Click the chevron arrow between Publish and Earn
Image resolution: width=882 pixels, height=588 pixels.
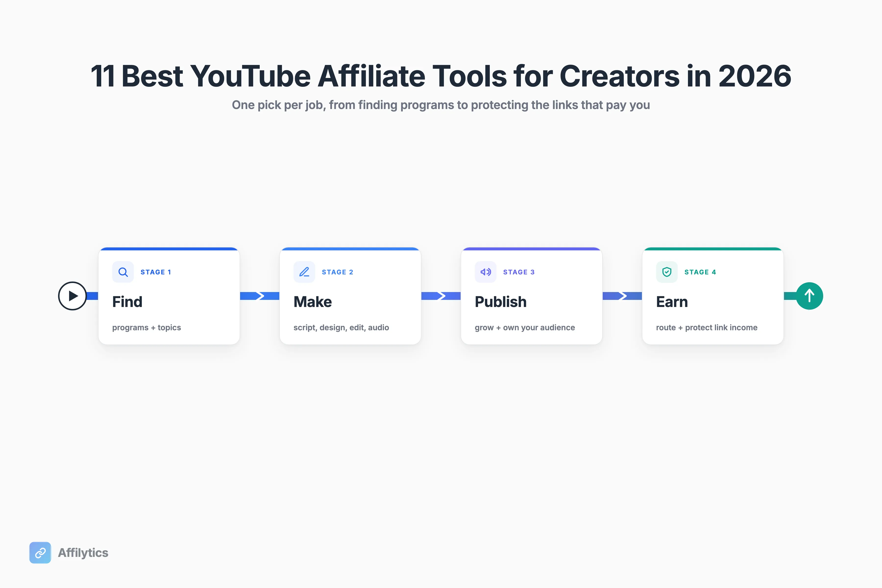[623, 296]
